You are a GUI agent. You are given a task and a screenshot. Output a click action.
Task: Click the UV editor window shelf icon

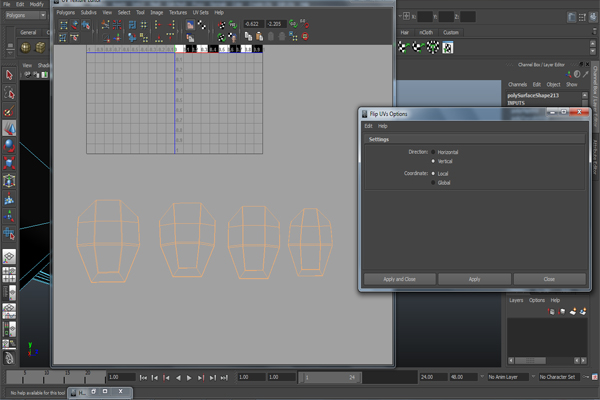pyautogui.click(x=448, y=47)
